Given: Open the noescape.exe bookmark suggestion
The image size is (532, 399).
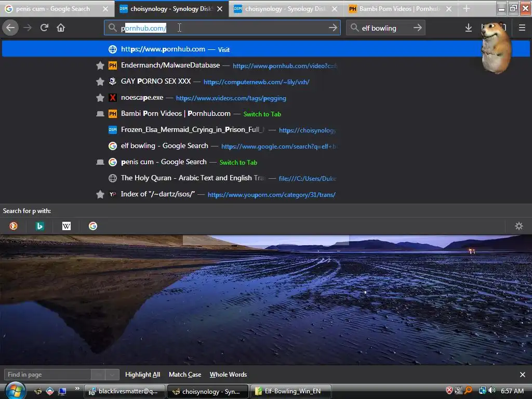Looking at the screenshot, I should [266, 98].
